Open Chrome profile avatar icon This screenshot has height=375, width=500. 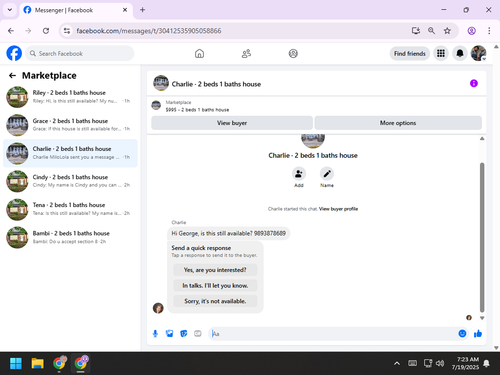point(471,31)
